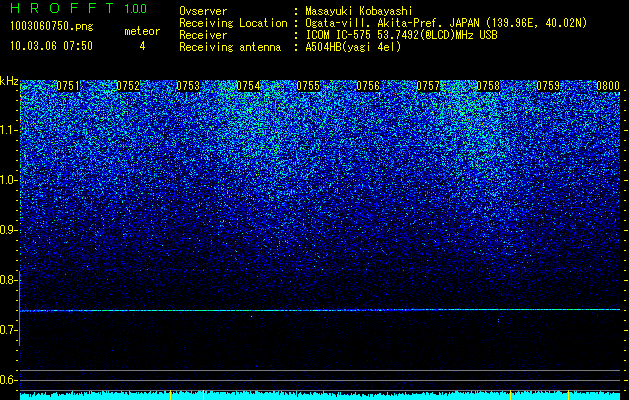Click the 'Receiving Location' label
Screen dimensions: 629x400
pos(233,23)
